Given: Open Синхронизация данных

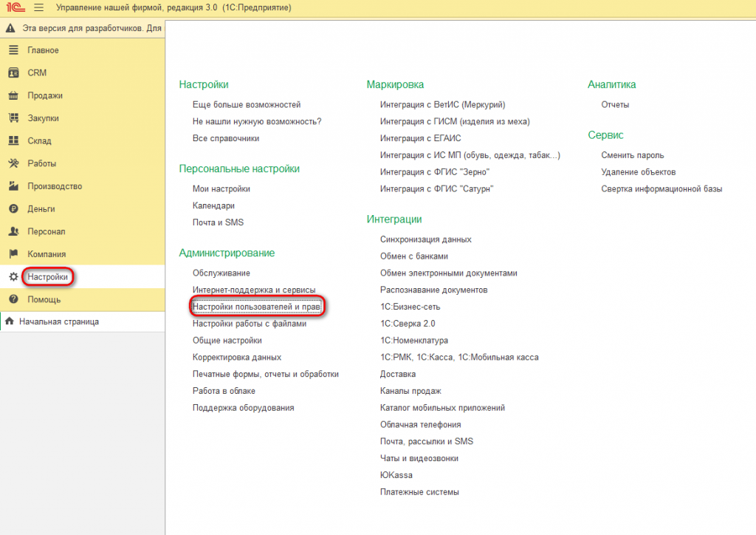Looking at the screenshot, I should tap(426, 239).
